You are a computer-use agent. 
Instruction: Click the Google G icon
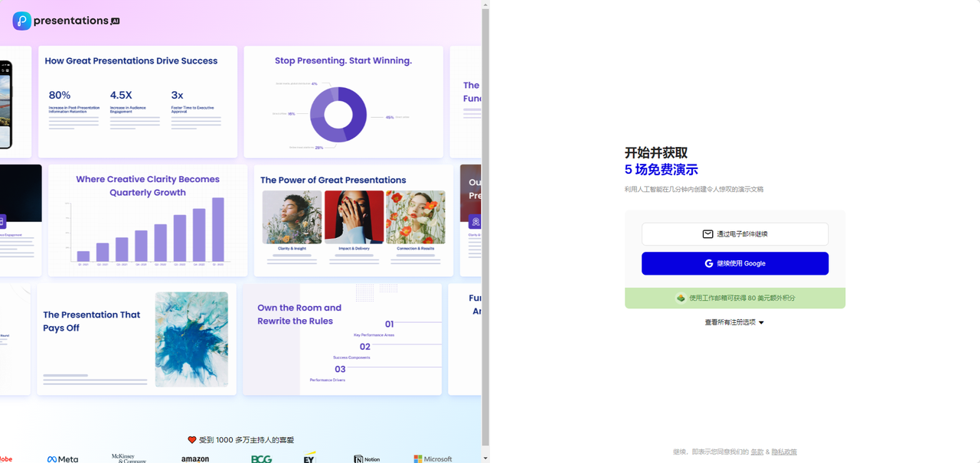709,263
